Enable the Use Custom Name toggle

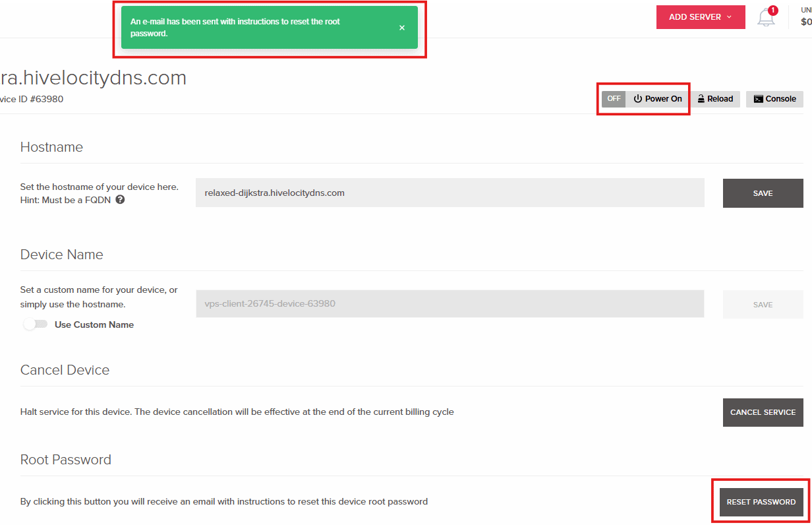pos(36,324)
